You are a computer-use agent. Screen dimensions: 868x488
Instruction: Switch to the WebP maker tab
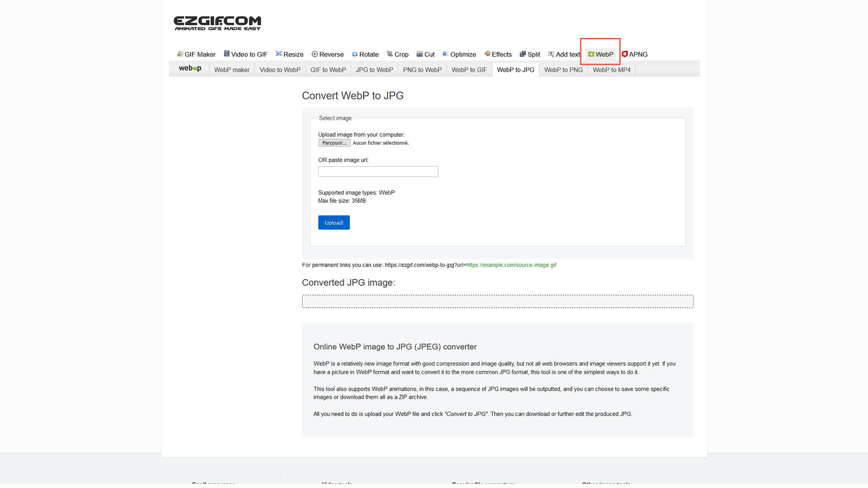coord(232,70)
